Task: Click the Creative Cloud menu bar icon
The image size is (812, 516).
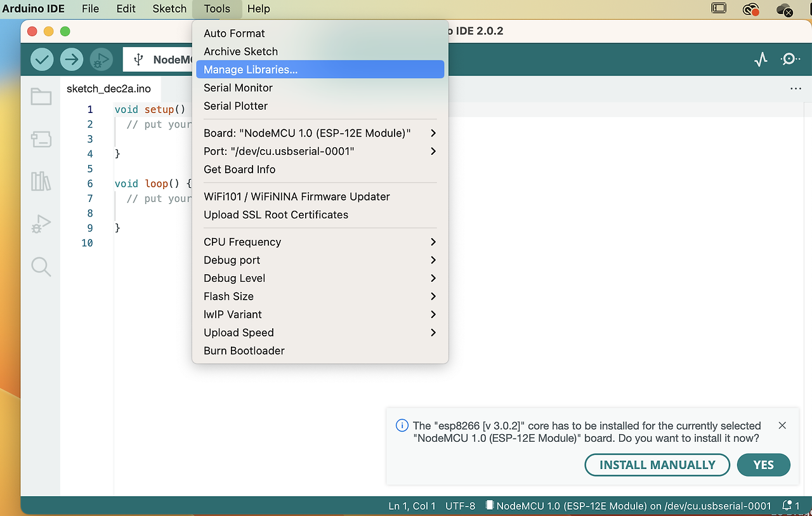Action: tap(752, 9)
